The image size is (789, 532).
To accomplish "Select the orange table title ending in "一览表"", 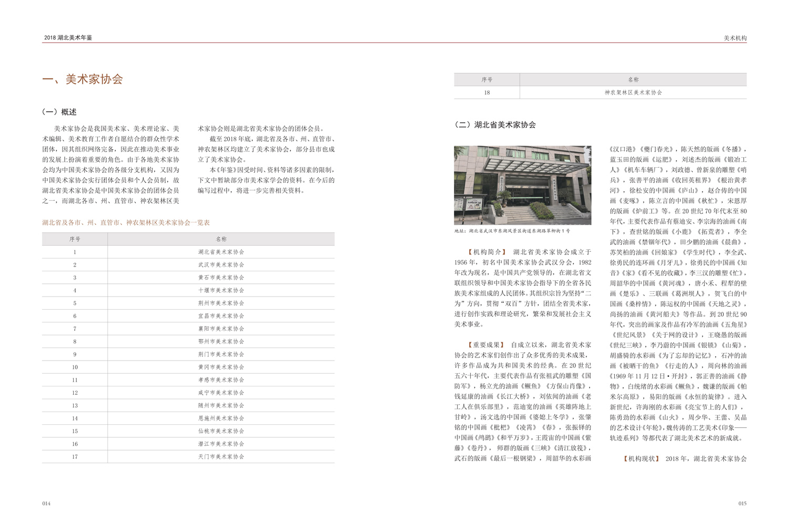I will pos(126,223).
